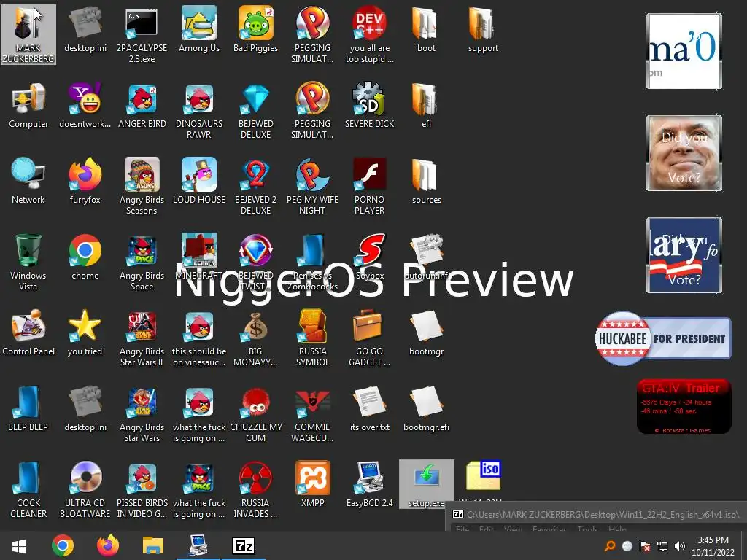Click the 'ma'O' gadget thumbnail
The width and height of the screenshot is (747, 560).
[x=684, y=51]
